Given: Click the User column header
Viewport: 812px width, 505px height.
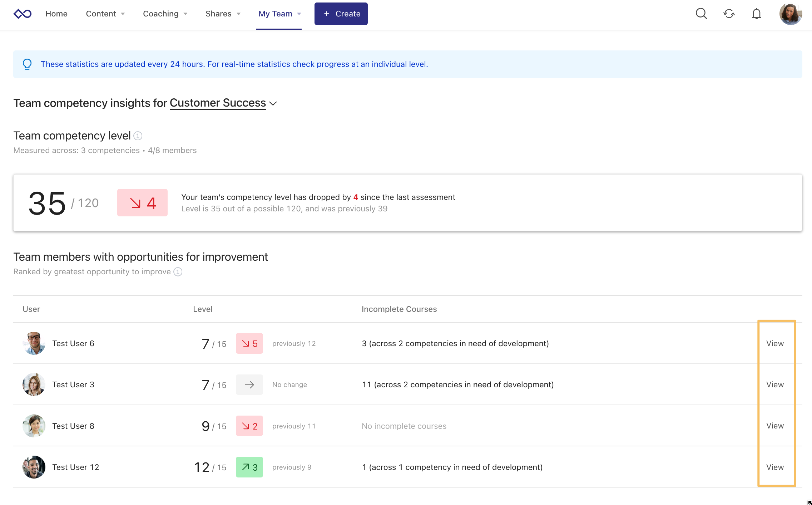Looking at the screenshot, I should click(x=31, y=309).
